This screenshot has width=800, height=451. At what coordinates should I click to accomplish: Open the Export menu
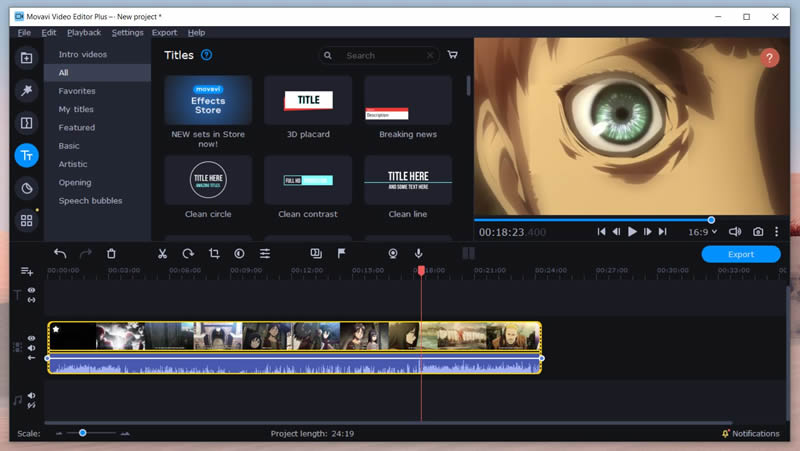point(164,33)
